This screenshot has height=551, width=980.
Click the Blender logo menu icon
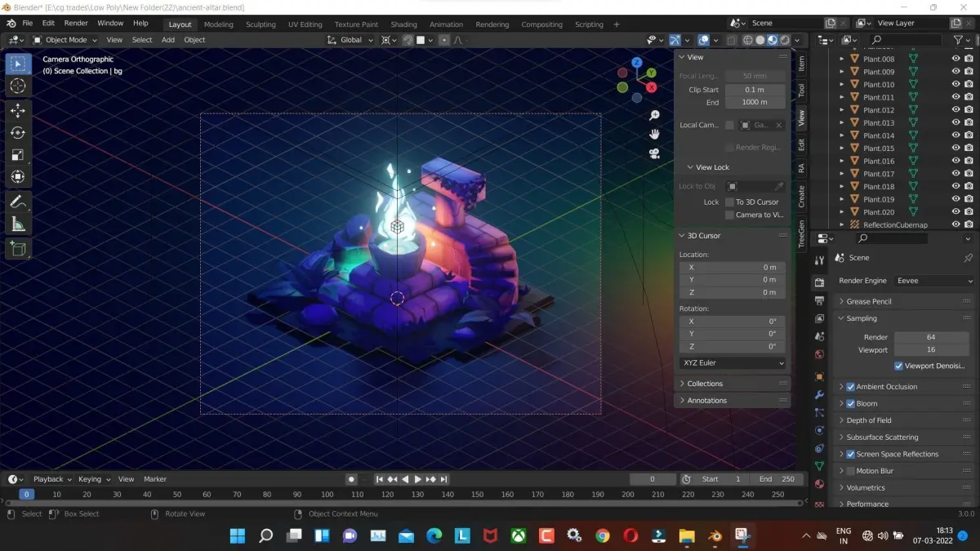click(11, 24)
